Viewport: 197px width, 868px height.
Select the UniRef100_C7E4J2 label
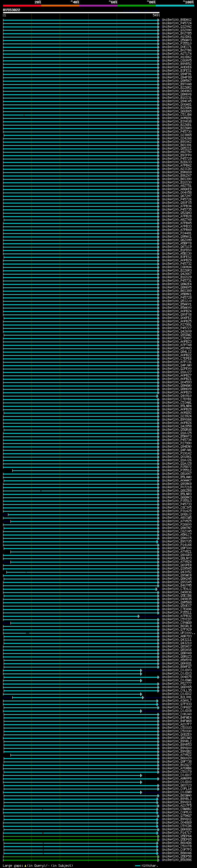coord(177,589)
